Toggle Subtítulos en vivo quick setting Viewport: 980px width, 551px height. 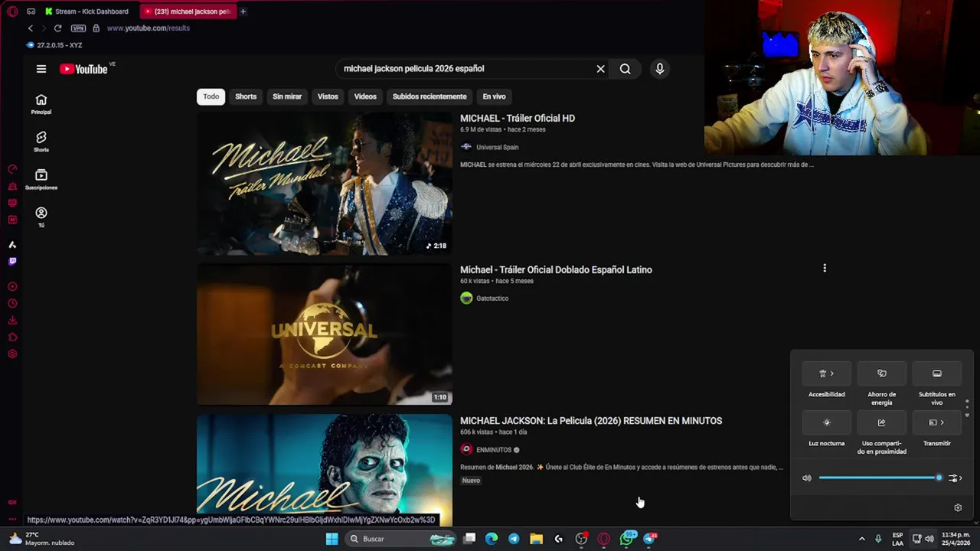(937, 373)
